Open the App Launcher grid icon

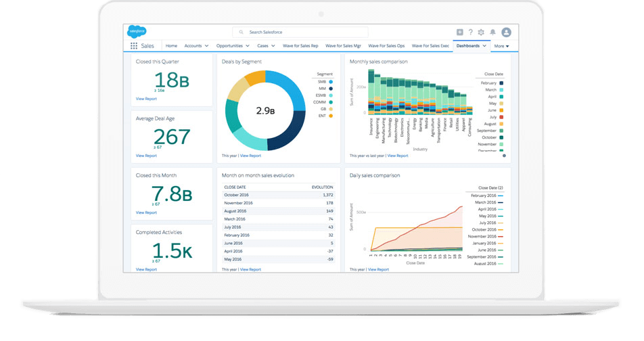(x=134, y=46)
